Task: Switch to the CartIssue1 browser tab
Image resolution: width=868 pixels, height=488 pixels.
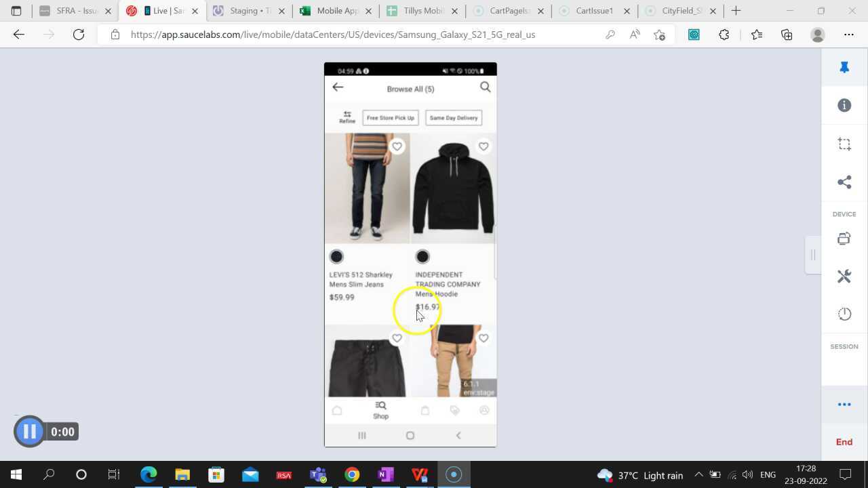Action: 595,11
